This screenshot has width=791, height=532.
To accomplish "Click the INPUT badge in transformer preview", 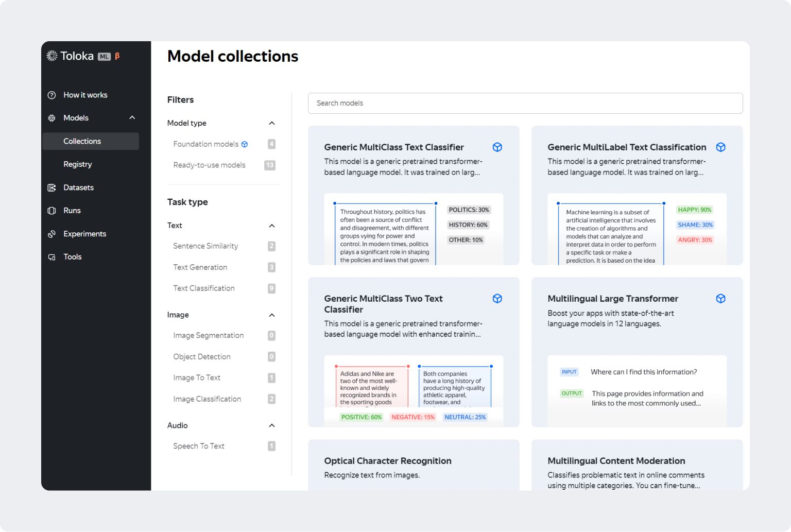I will (569, 372).
